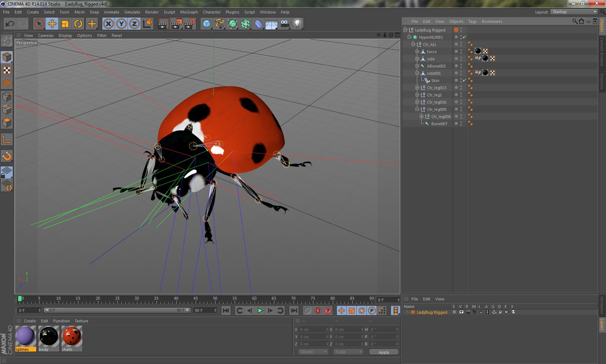Add a camera object
Image resolution: width=606 pixels, height=364 pixels.
point(285,24)
